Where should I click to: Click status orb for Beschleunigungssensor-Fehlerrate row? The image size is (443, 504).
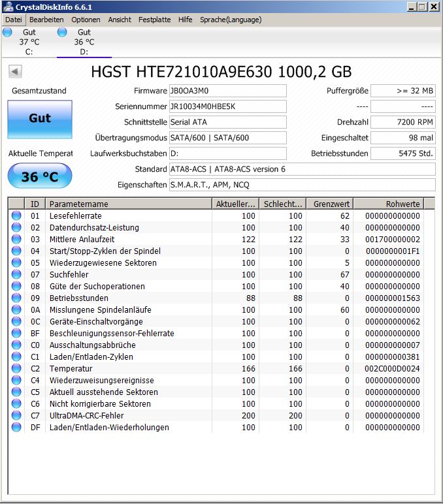16,333
